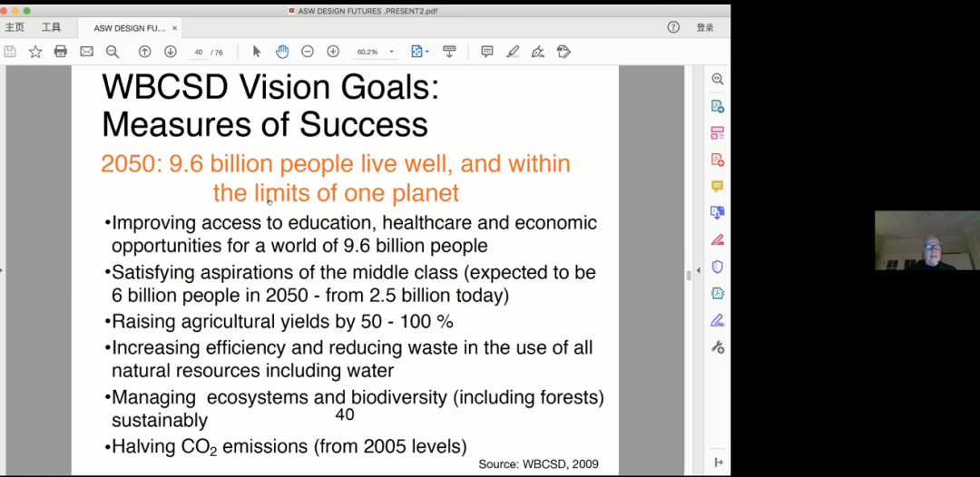Image resolution: width=980 pixels, height=477 pixels.
Task: Click the 登录 sign-in button
Action: click(x=705, y=27)
